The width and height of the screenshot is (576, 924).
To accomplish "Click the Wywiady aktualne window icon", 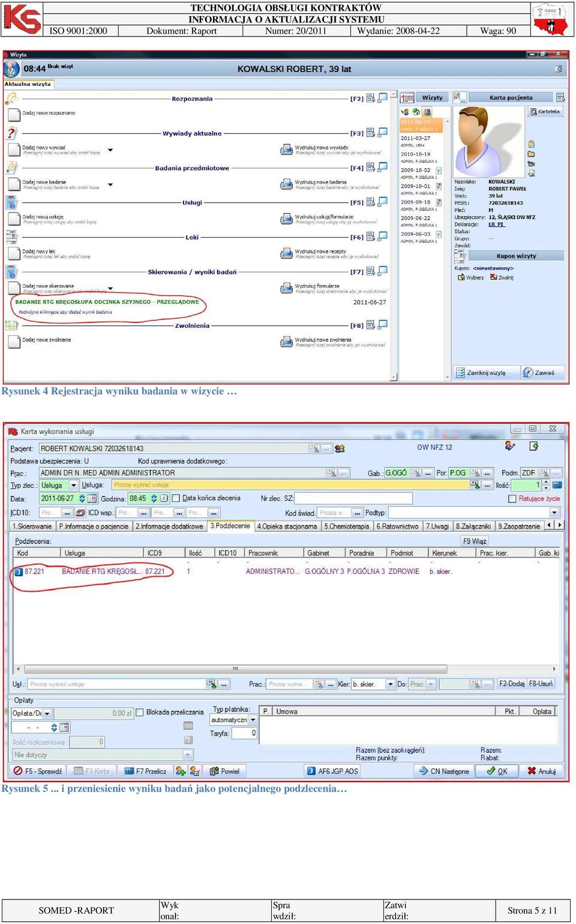I will click(x=383, y=132).
